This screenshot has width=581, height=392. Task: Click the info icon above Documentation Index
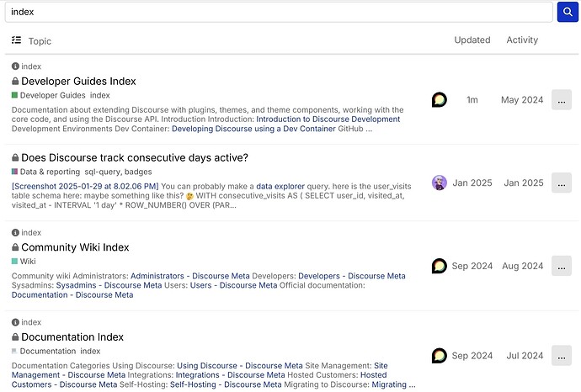tap(15, 322)
